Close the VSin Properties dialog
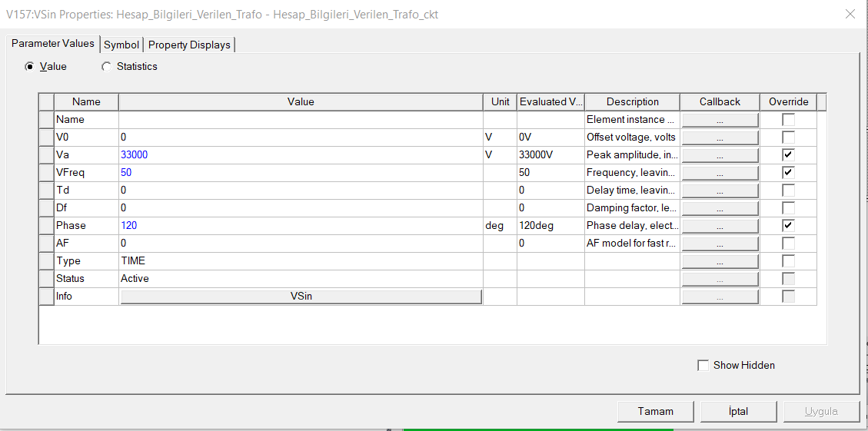Screen dimensions: 868x431 (850, 14)
